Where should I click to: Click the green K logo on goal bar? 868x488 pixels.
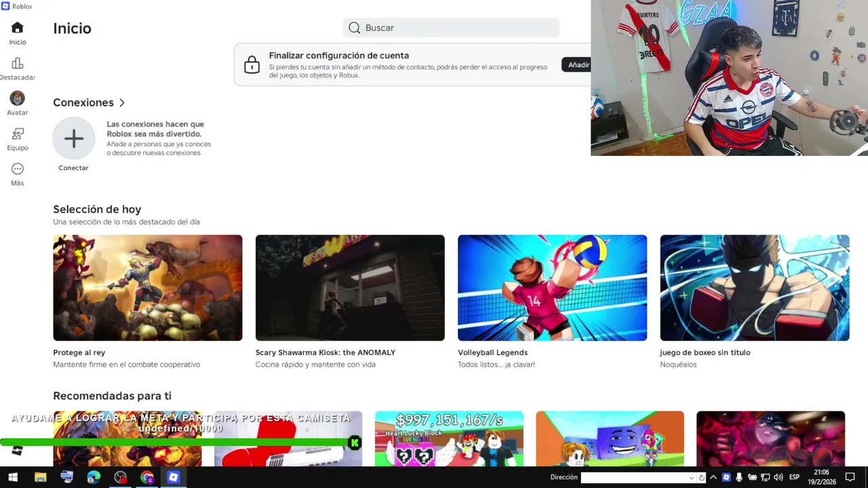(355, 443)
